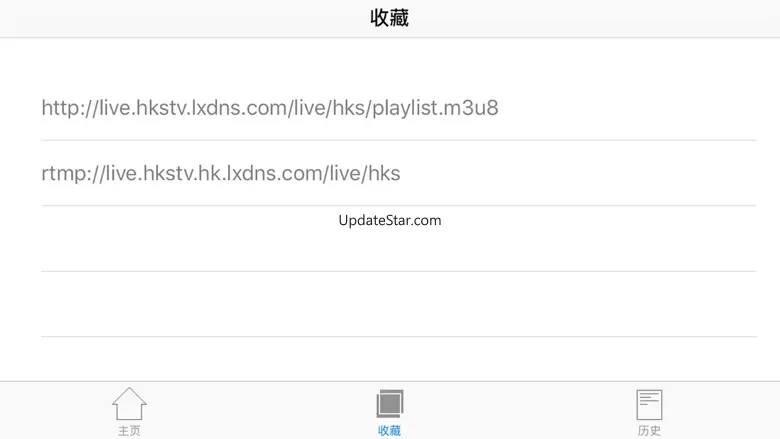
Task: Tap the 历史 tab label
Action: (649, 431)
